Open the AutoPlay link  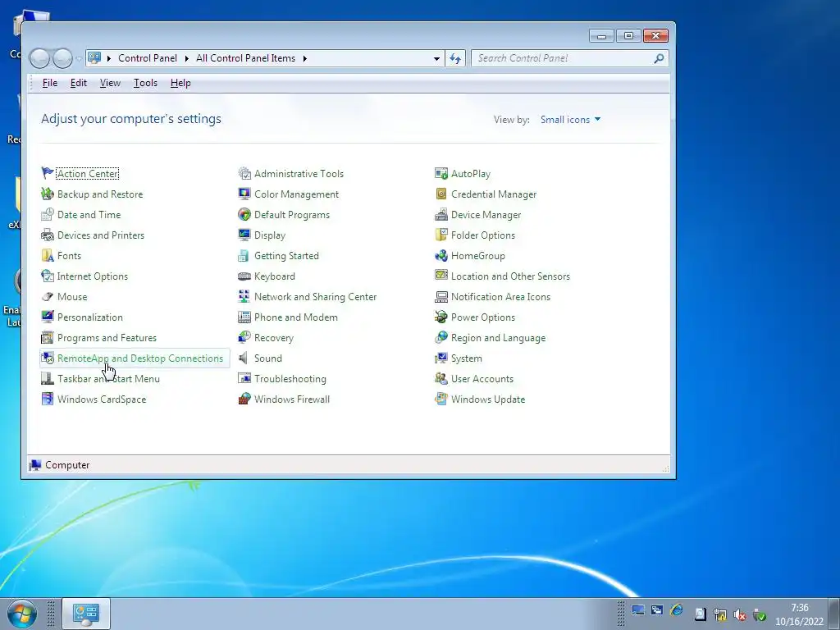point(470,174)
